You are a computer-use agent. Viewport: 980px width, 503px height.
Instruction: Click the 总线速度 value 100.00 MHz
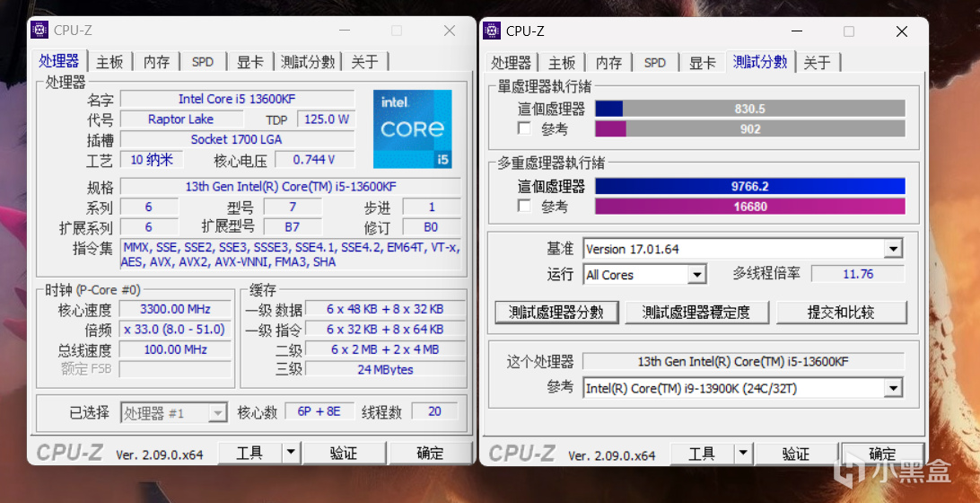point(175,349)
